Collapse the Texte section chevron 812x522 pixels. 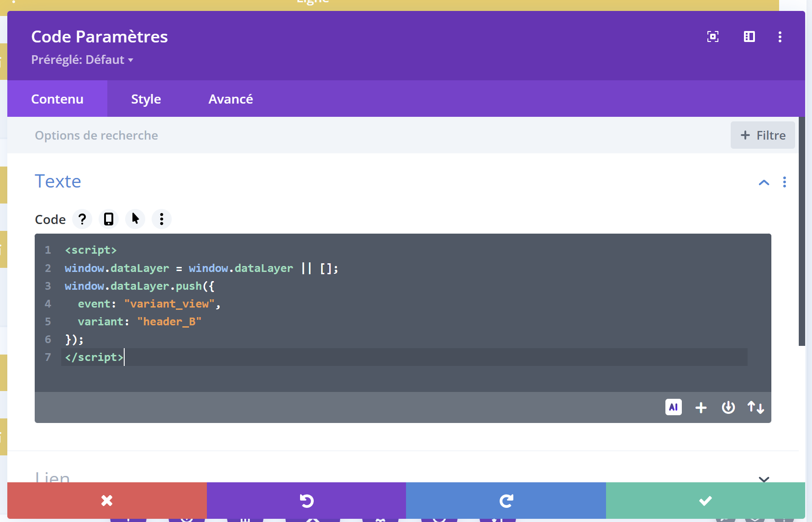[764, 183]
